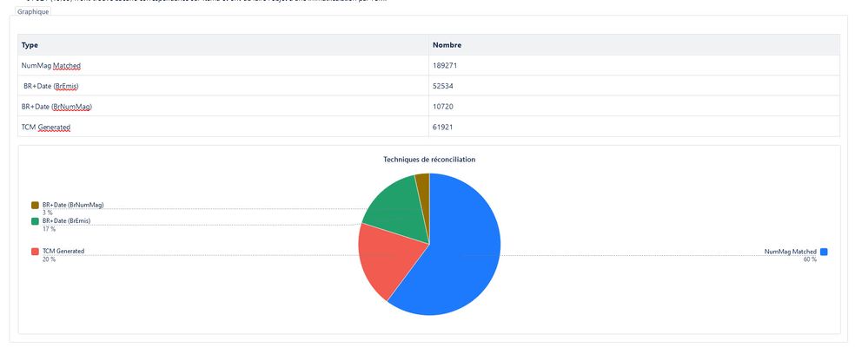Click the value 189271
The image size is (868, 354).
445,65
